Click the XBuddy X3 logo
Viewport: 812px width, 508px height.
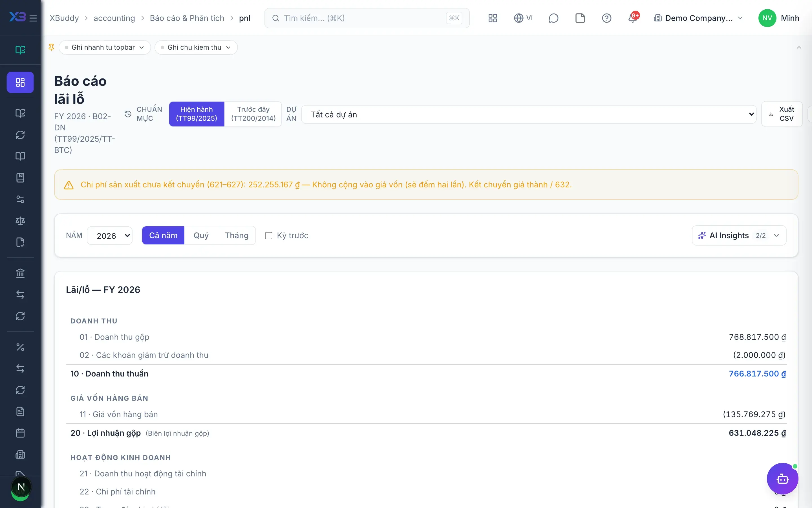point(17,17)
